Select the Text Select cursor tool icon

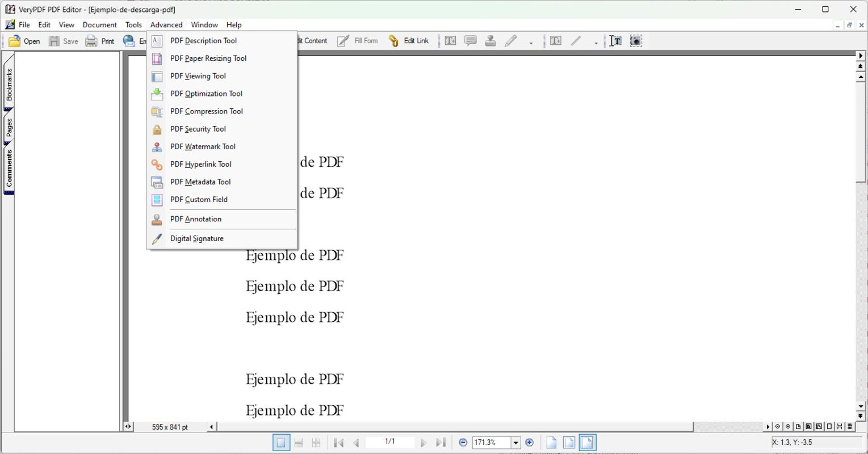coord(615,41)
